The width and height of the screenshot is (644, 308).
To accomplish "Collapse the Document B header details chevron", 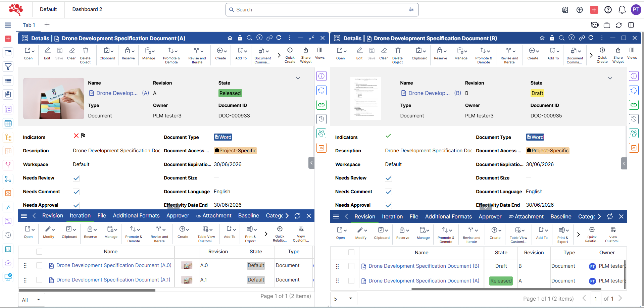I will pyautogui.click(x=610, y=78).
